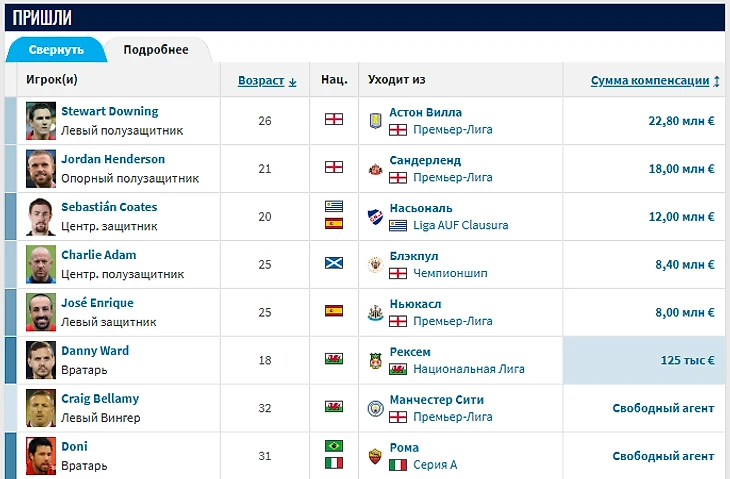Click the Roma club crest

(376, 455)
